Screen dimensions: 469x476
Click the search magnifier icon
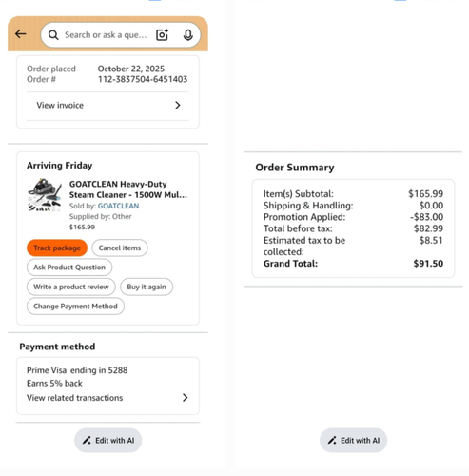click(53, 35)
